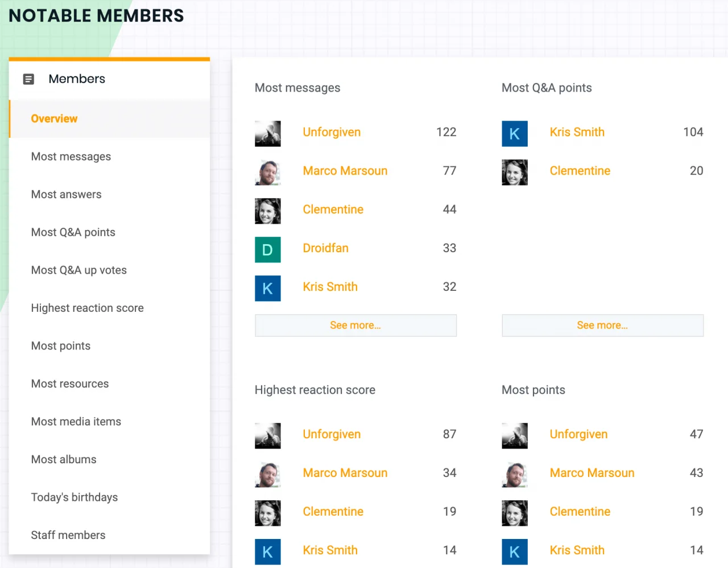This screenshot has width=728, height=568.
Task: Open Most answers in the sidebar
Action: pyautogui.click(x=66, y=195)
